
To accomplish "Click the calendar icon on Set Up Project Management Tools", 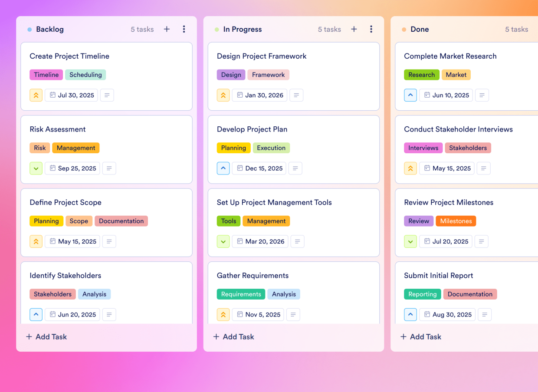I will pos(240,241).
